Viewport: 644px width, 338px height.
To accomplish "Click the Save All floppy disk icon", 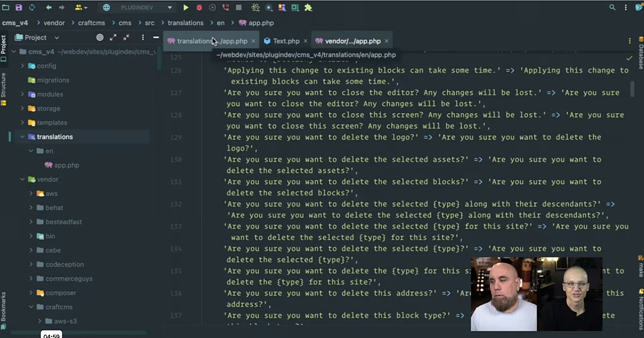I will click(x=19, y=8).
